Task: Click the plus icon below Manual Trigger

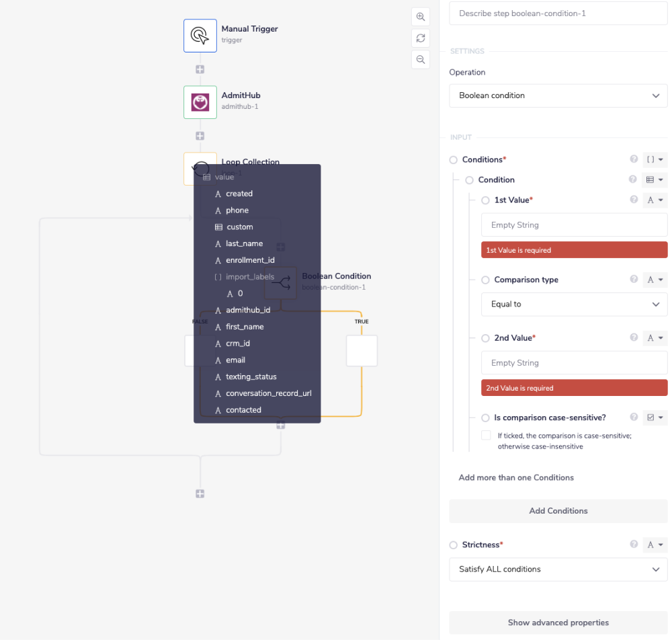Action: click(x=200, y=69)
